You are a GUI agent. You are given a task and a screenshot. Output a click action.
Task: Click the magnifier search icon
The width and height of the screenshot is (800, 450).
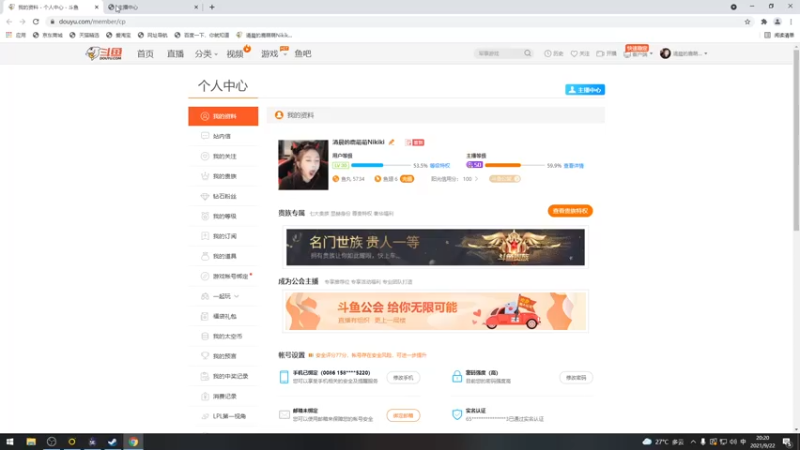[x=528, y=54]
